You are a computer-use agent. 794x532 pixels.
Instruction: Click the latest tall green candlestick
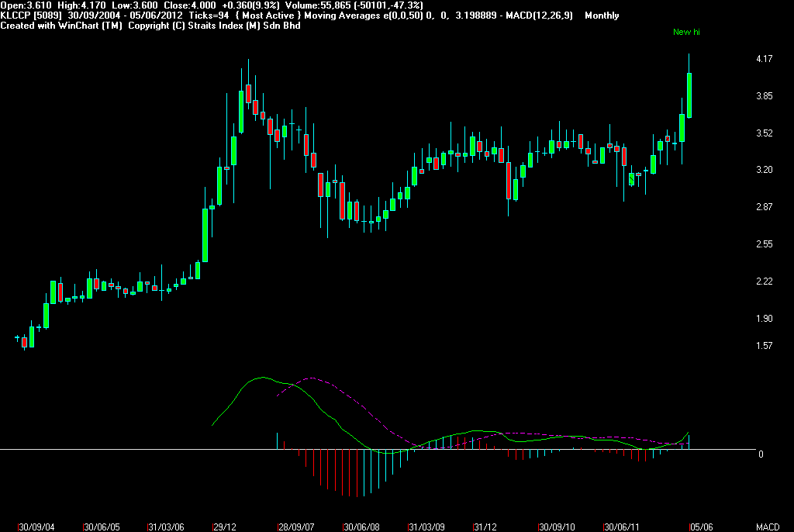[x=689, y=95]
